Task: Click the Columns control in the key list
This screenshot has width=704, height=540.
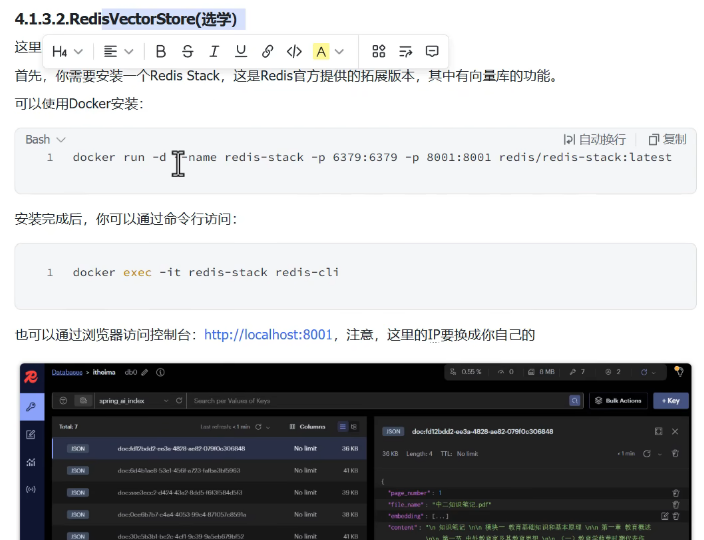Action: [x=308, y=426]
